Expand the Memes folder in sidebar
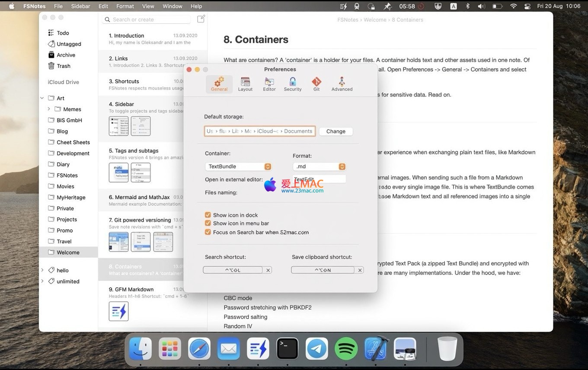588x370 pixels. pos(49,109)
